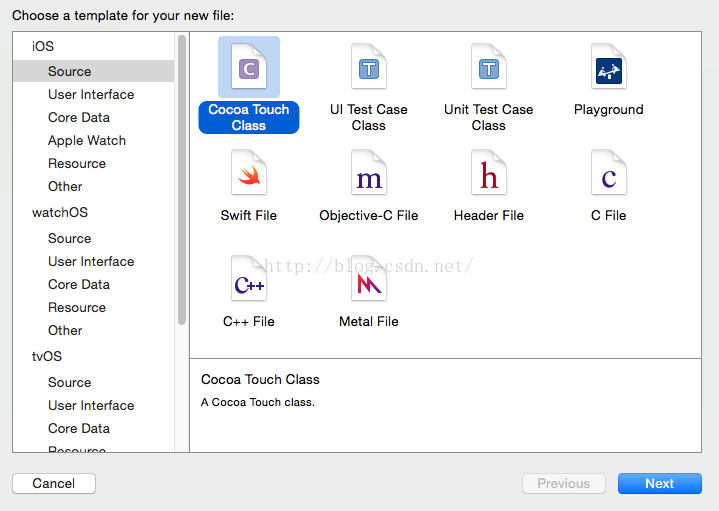The height and width of the screenshot is (511, 719).
Task: Select the Objective-C File icon
Action: pyautogui.click(x=369, y=172)
